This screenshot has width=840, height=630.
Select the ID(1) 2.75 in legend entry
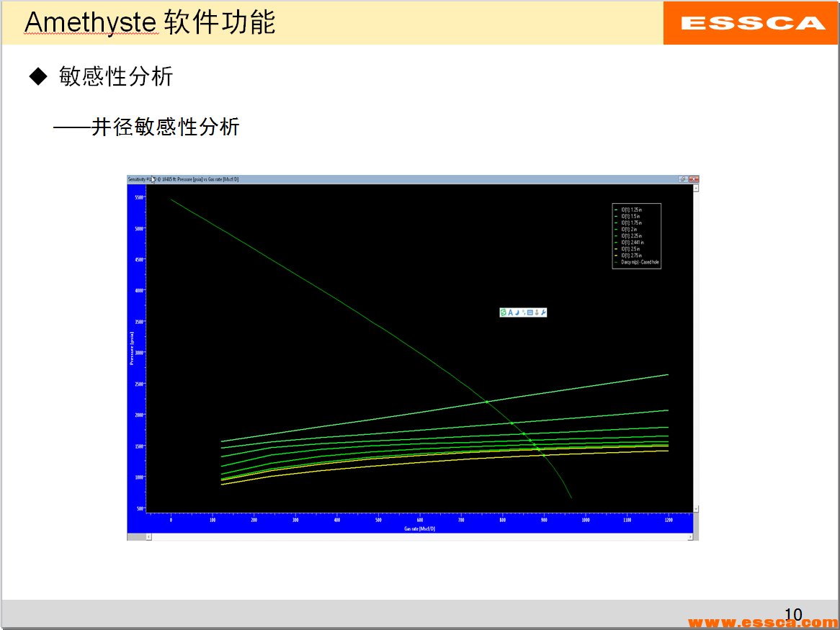coord(630,256)
